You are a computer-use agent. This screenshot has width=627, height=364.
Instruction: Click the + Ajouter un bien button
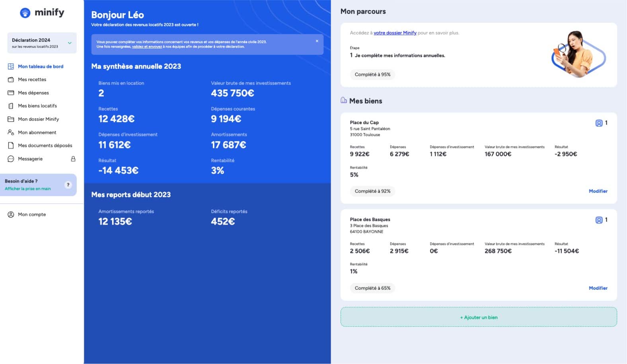[479, 317]
